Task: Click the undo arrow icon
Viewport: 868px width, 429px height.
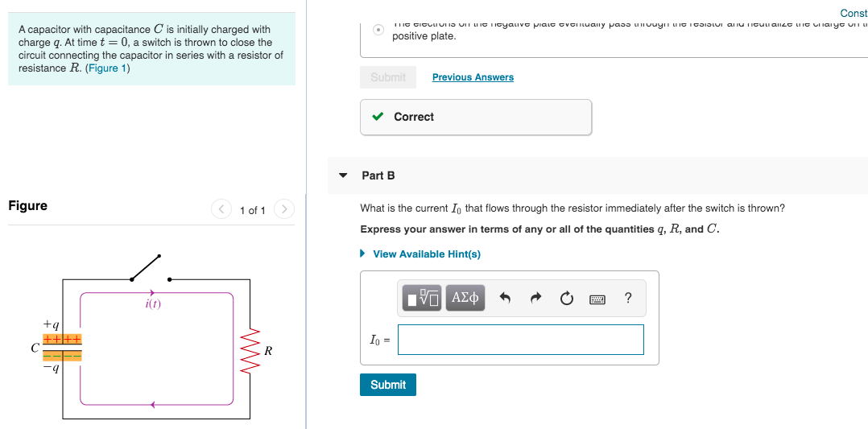Action: (x=504, y=299)
